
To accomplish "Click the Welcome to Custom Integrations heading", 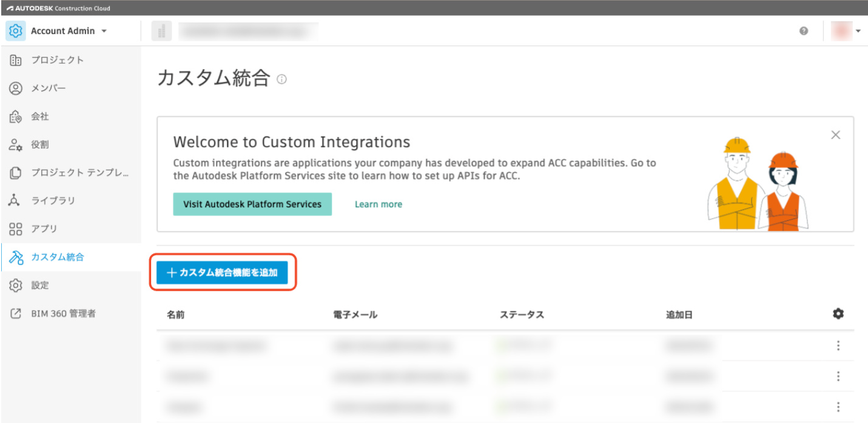I will click(292, 142).
